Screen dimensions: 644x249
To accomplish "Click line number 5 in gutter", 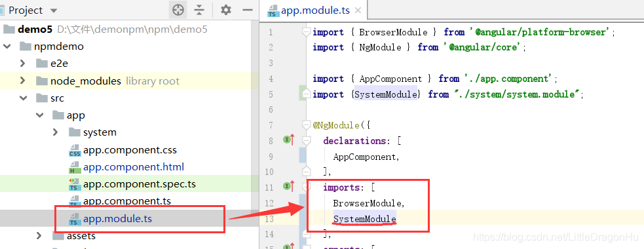I will tap(271, 94).
